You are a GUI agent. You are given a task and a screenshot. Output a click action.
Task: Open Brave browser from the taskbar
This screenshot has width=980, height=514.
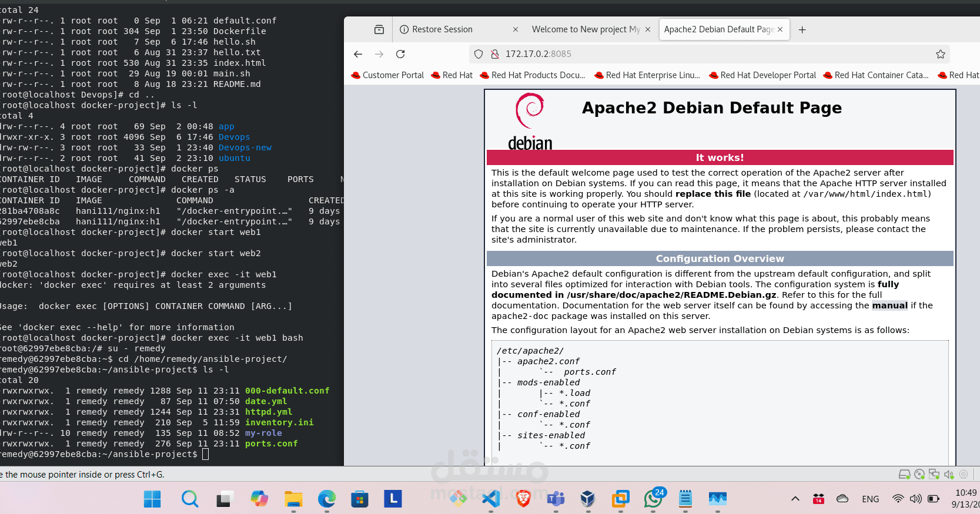(523, 499)
